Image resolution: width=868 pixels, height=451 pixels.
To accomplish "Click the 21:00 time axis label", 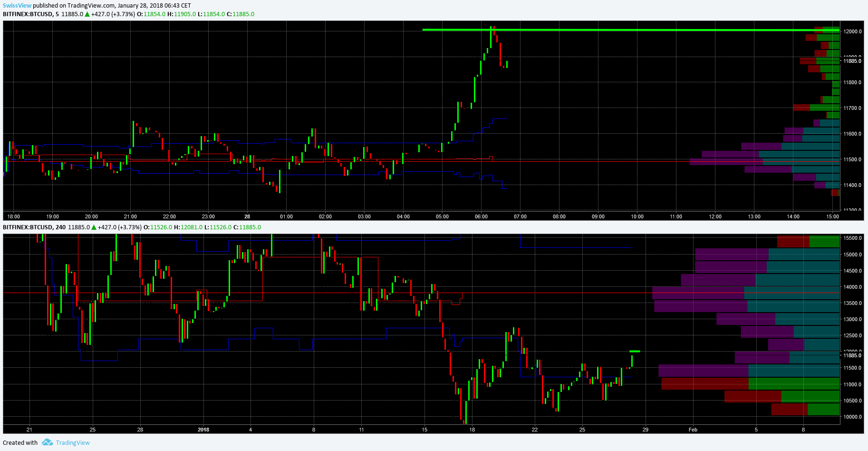I will click(x=130, y=216).
